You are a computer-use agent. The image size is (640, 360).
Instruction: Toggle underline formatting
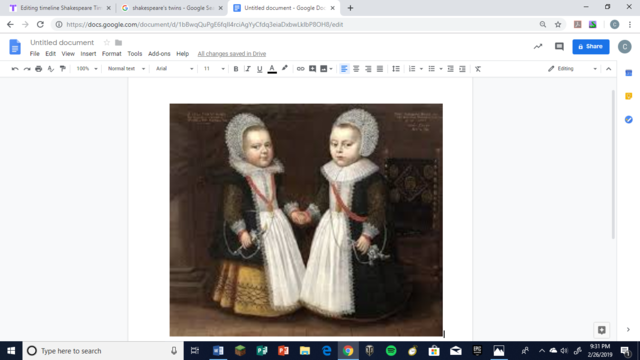tap(259, 69)
